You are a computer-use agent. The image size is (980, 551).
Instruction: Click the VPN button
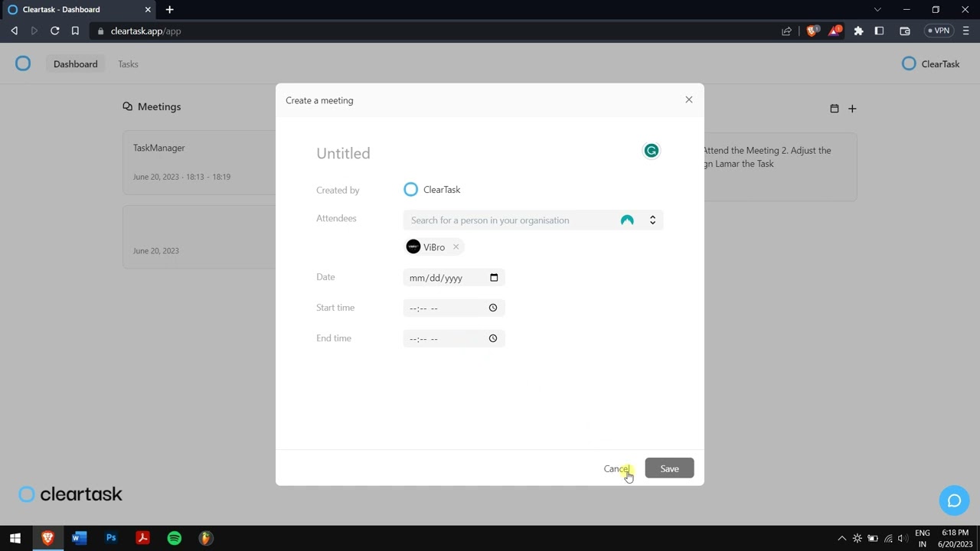939,31
